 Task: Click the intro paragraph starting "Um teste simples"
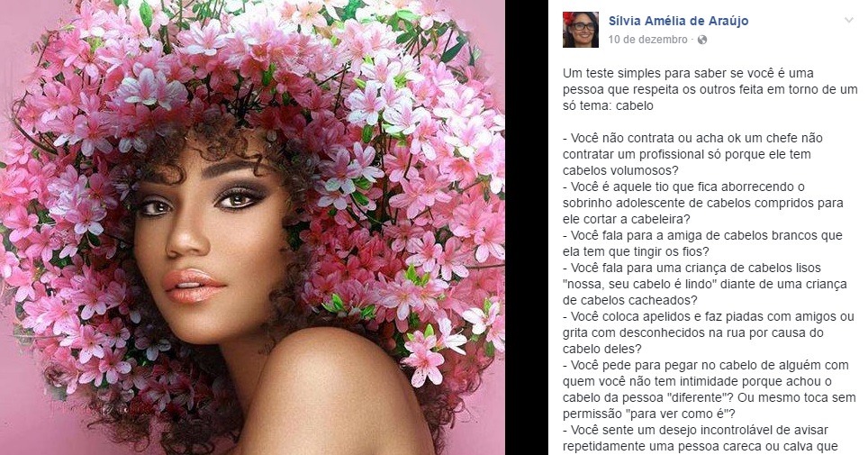710,89
